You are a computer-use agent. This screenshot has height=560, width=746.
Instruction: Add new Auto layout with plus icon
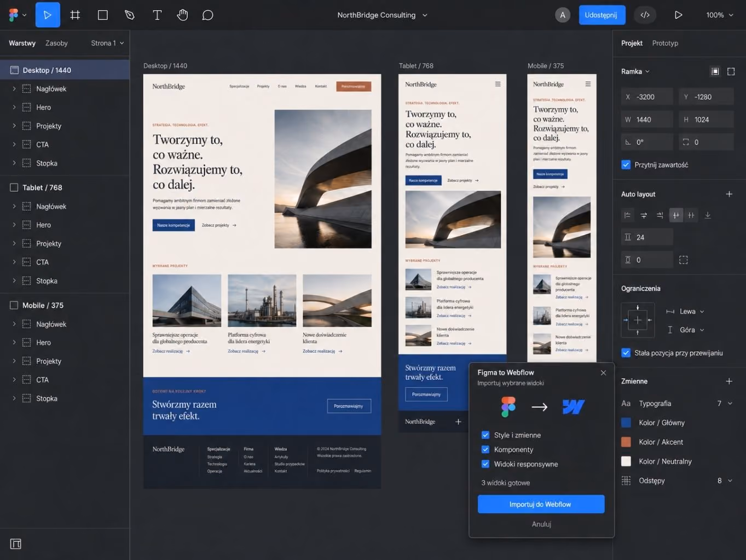pyautogui.click(x=729, y=194)
